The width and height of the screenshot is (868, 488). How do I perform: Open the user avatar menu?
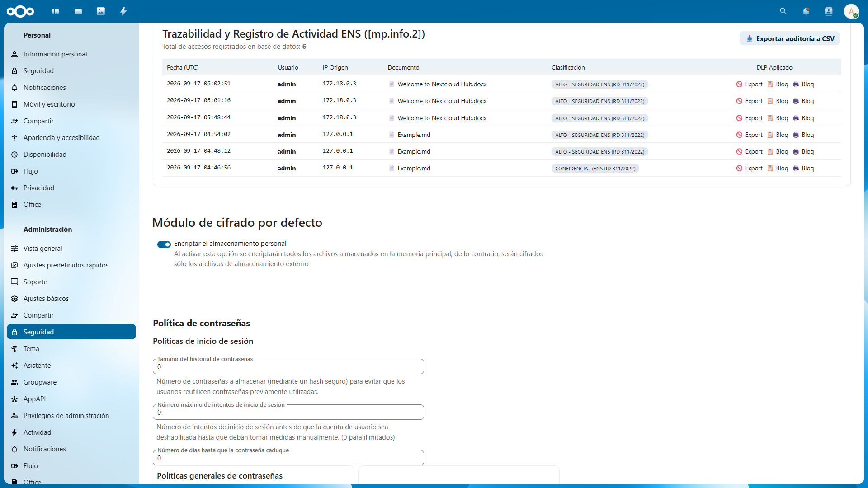tap(851, 11)
